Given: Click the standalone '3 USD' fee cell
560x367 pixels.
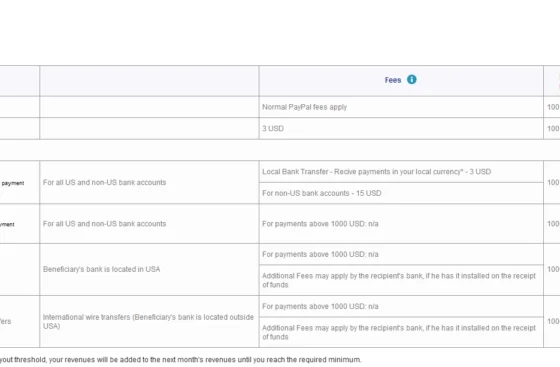Looking at the screenshot, I should click(x=401, y=129).
